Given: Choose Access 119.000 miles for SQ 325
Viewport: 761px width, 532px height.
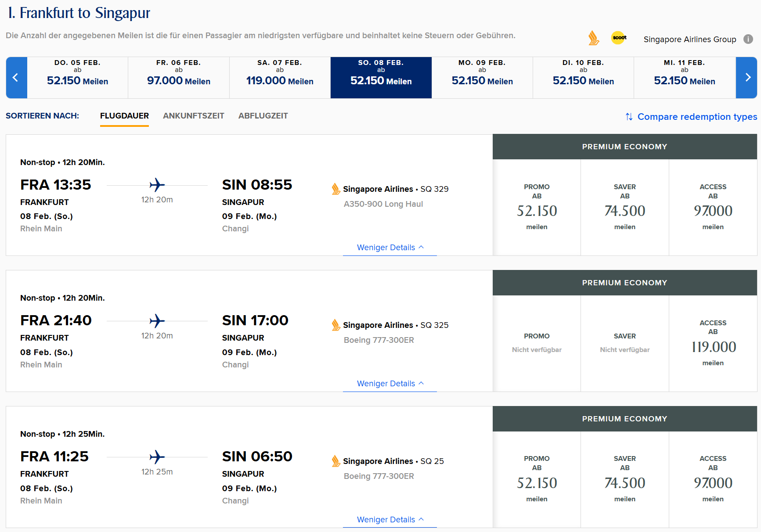Looking at the screenshot, I should pos(713,343).
